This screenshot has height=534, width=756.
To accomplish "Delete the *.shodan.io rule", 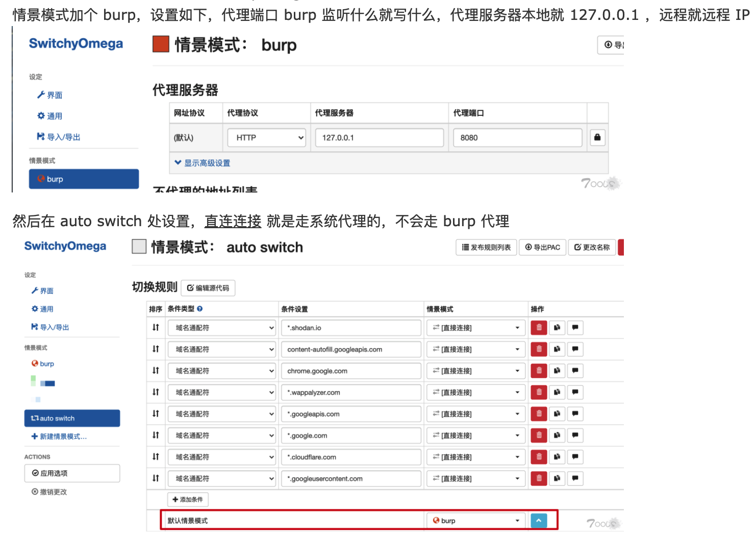I will [x=539, y=328].
